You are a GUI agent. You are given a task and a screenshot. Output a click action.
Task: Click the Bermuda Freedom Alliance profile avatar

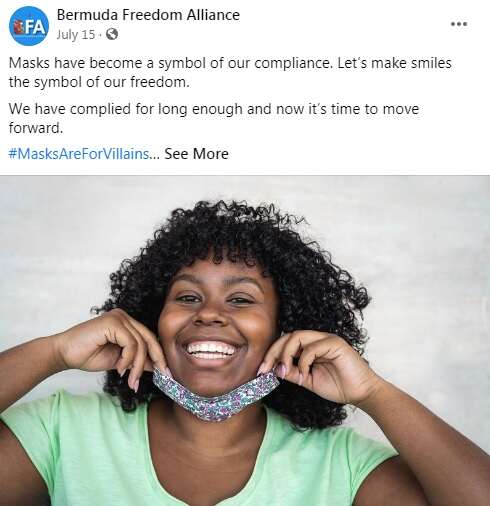[x=29, y=26]
